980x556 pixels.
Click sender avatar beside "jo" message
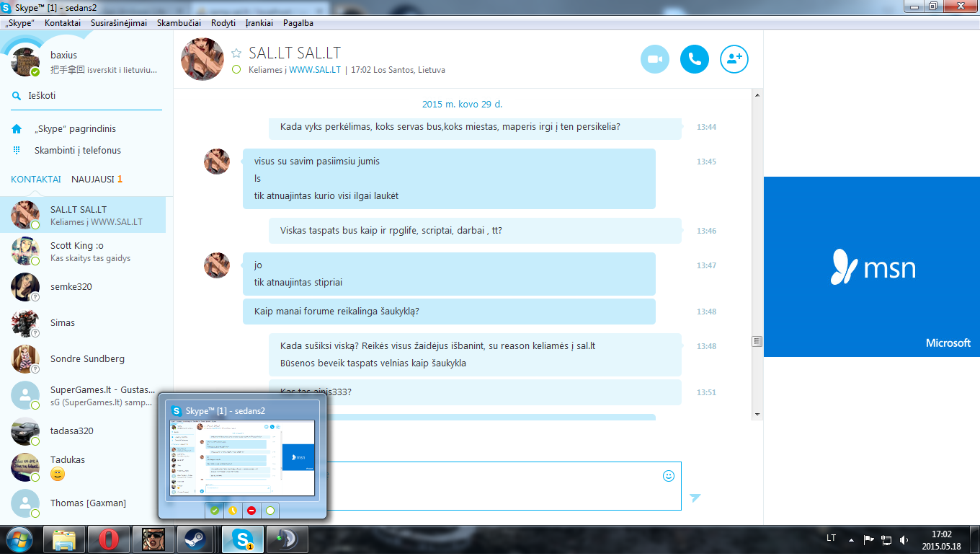(x=217, y=265)
